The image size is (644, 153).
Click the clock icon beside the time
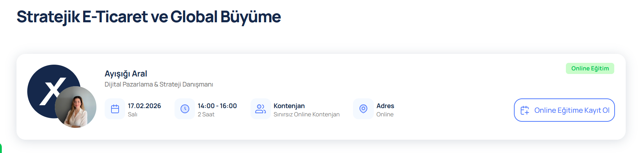click(185, 109)
